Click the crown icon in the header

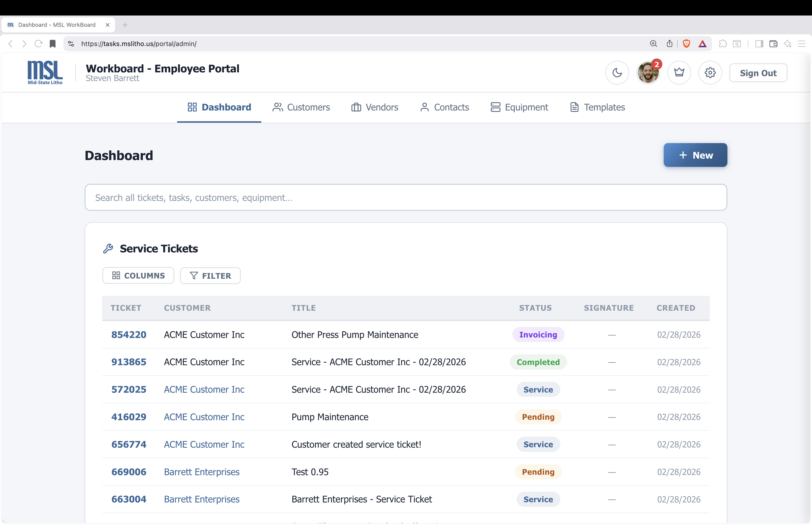[679, 73]
